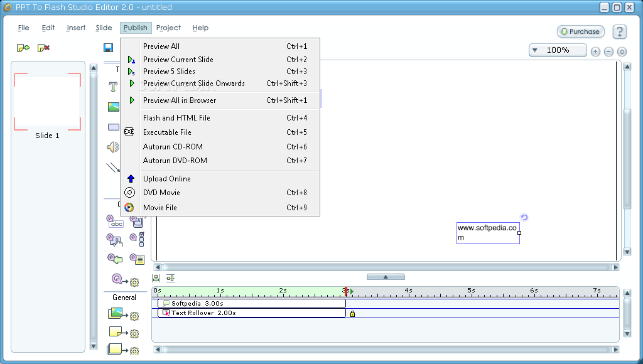
Task: Select the Text Rollover 2.00s timeline track
Action: (252, 313)
